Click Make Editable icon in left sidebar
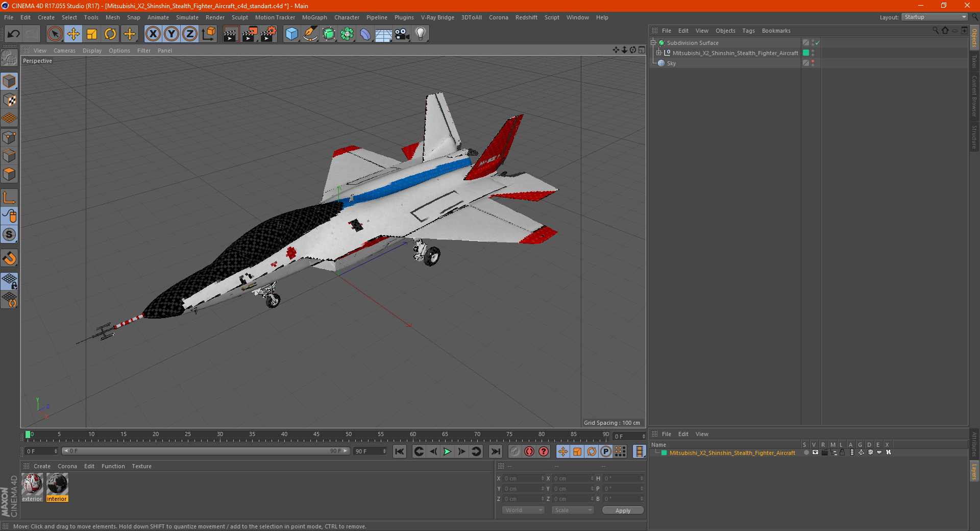 (9, 58)
